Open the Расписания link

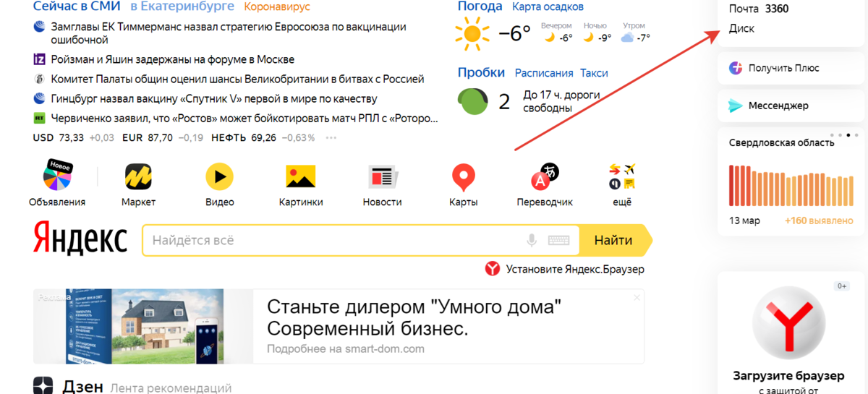(544, 73)
